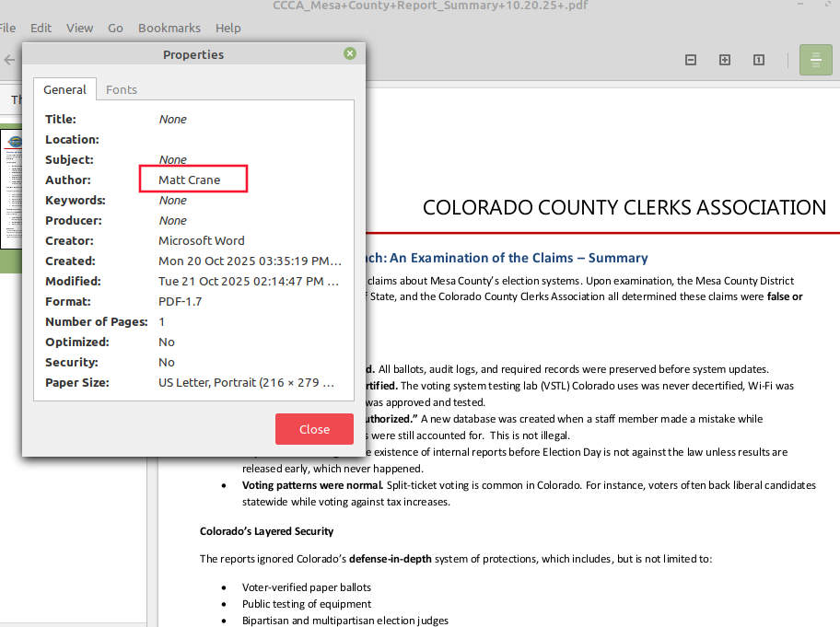
Task: Open the Go menu
Action: click(x=115, y=28)
